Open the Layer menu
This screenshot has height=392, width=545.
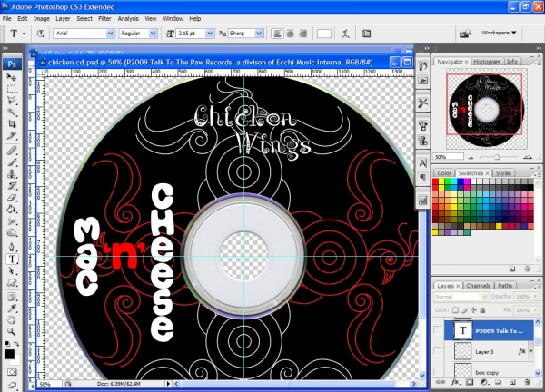tap(63, 19)
